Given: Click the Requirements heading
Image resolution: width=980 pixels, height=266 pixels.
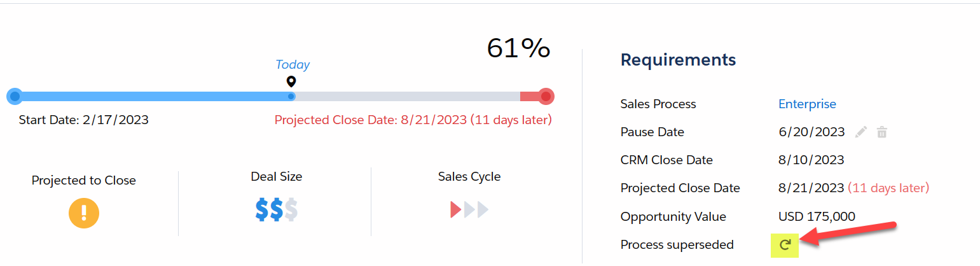Looking at the screenshot, I should point(678,60).
